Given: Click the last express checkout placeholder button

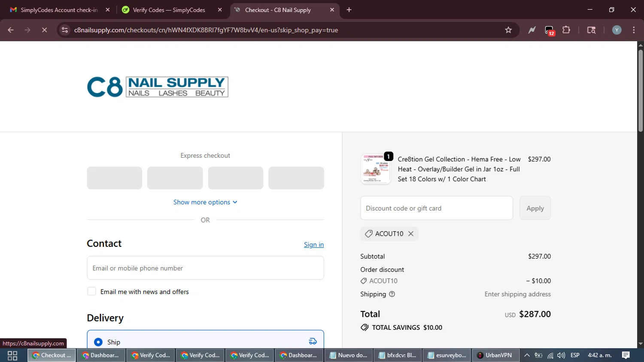Looking at the screenshot, I should tap(296, 178).
